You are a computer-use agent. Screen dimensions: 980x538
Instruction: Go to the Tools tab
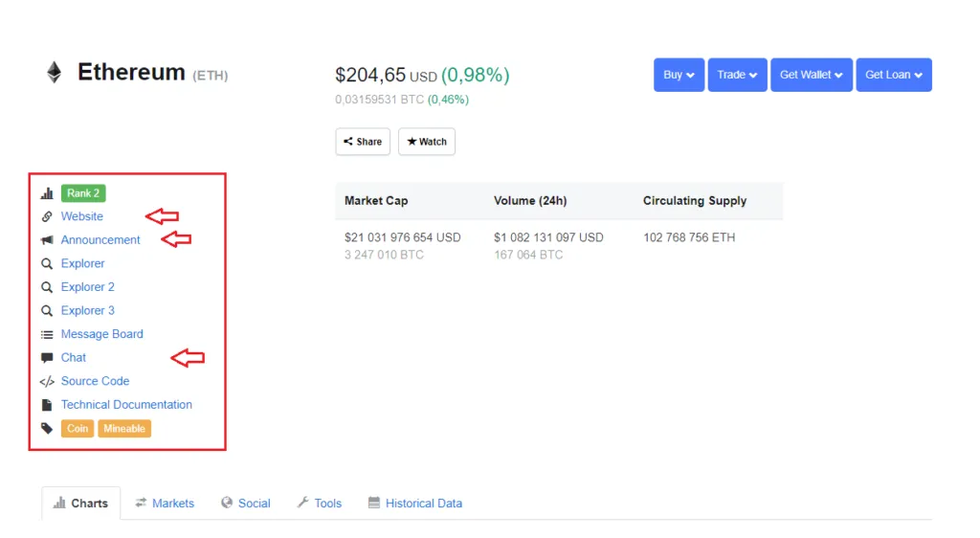[x=320, y=503]
